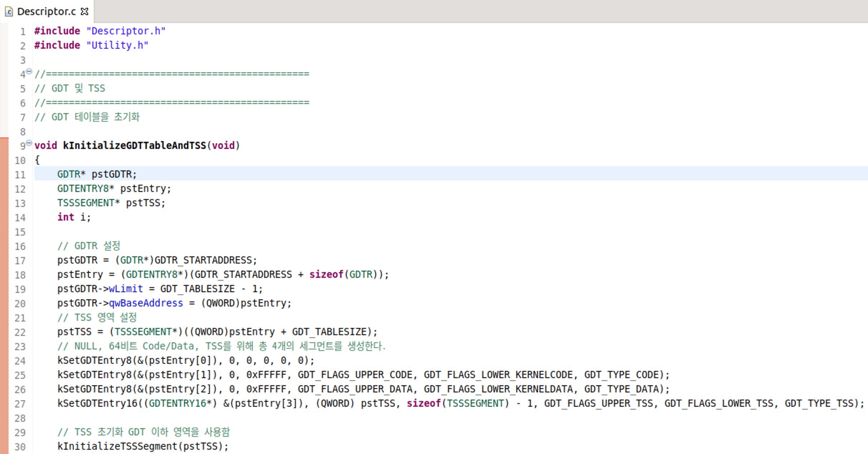Click line number 11 in the gutter
This screenshot has width=868, height=454.
tap(20, 175)
